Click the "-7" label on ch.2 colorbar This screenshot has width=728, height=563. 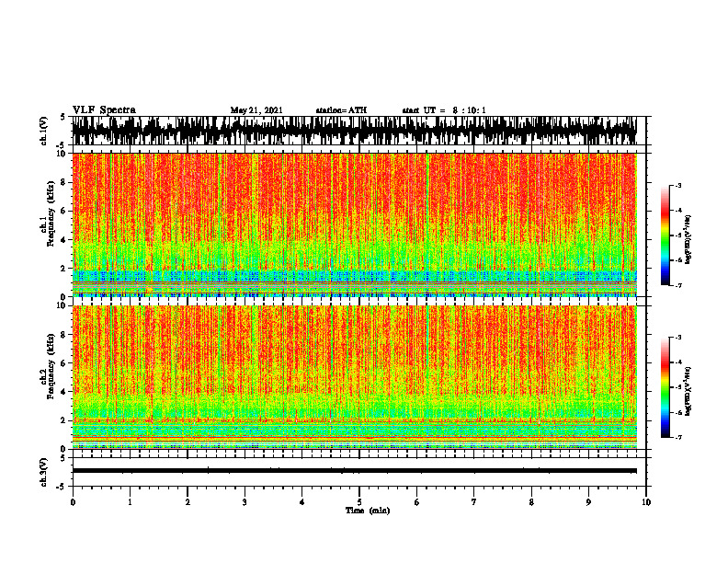point(678,437)
